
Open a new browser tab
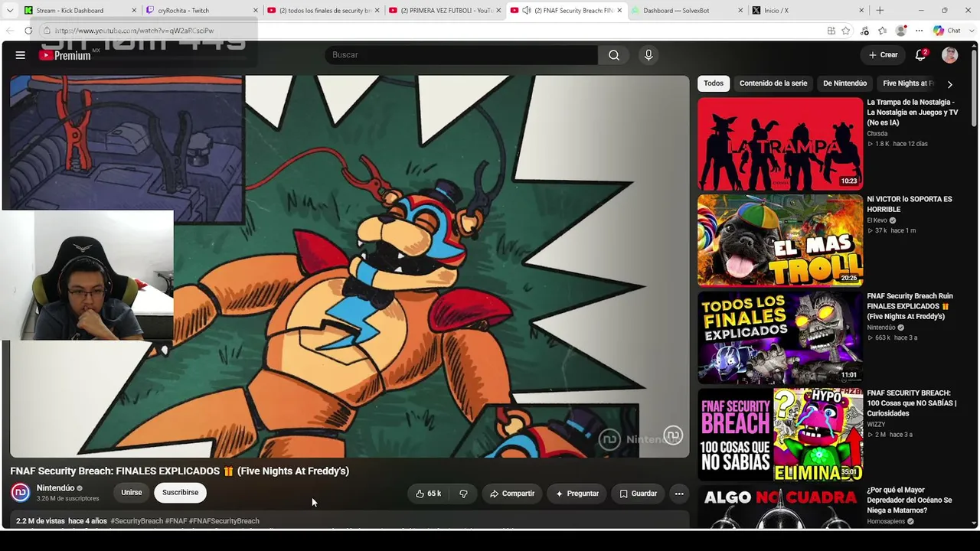[x=880, y=11]
